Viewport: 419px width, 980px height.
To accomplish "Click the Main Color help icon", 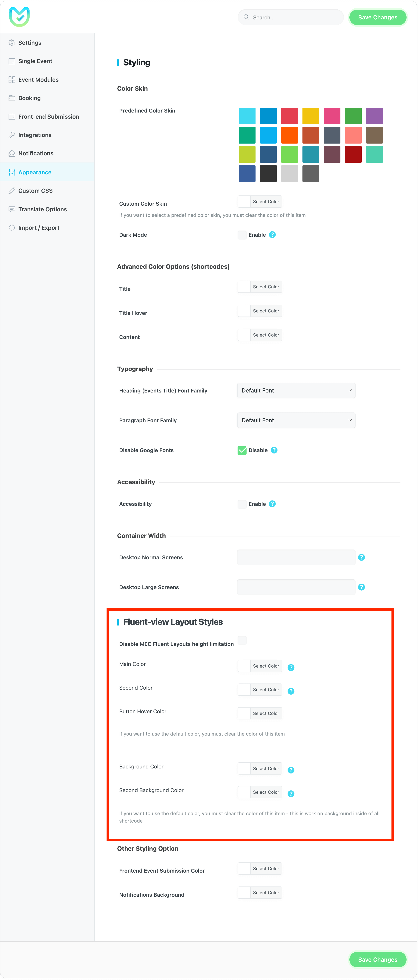I will click(291, 667).
